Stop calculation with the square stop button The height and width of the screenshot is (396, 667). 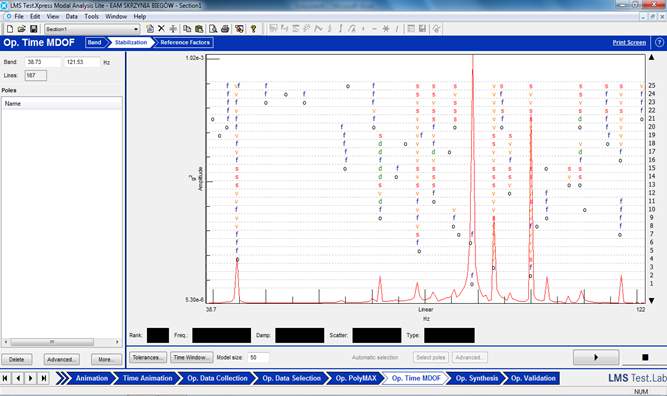coord(644,357)
